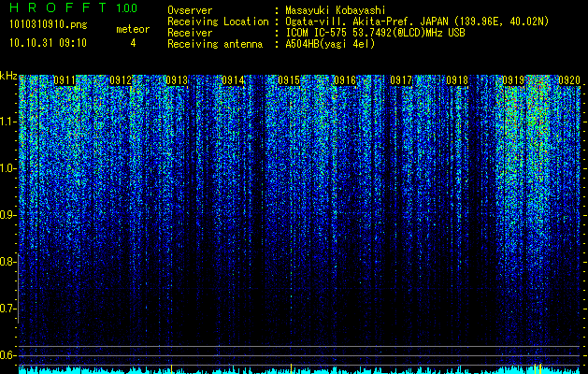This screenshot has height=374, width=588.
Task: Click the 1.0.0 version number
Action: [127, 8]
